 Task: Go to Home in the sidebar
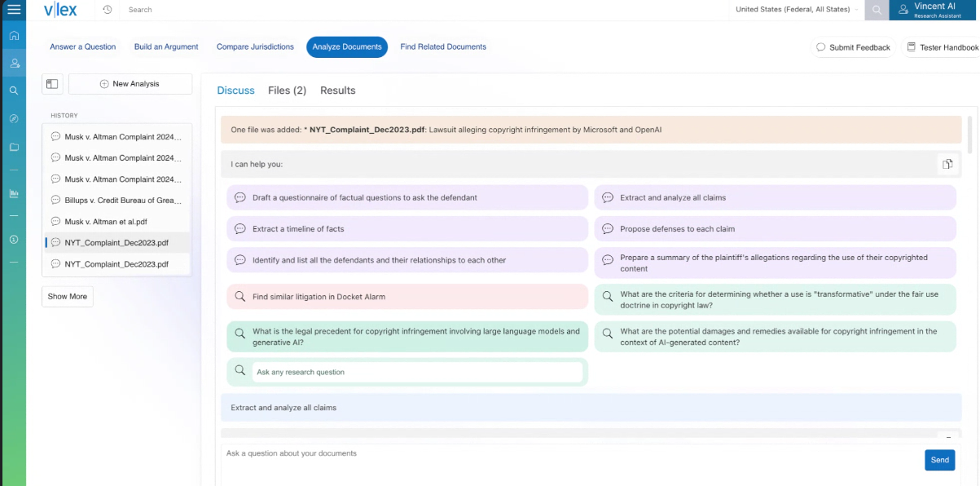pyautogui.click(x=13, y=36)
